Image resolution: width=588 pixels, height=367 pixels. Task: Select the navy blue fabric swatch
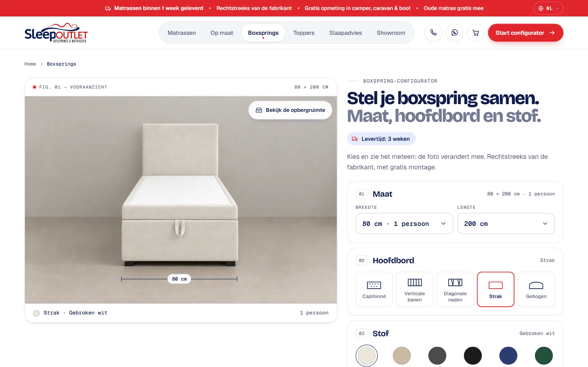pos(508,356)
